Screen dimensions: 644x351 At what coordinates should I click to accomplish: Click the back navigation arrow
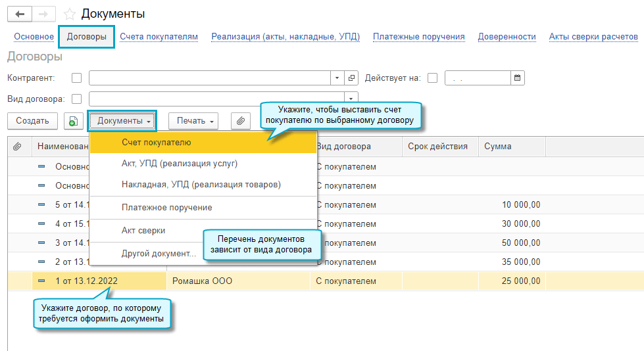click(x=20, y=14)
